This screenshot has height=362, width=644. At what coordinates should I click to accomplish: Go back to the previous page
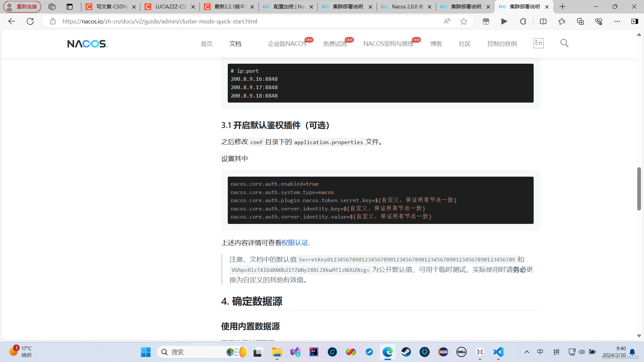12,21
